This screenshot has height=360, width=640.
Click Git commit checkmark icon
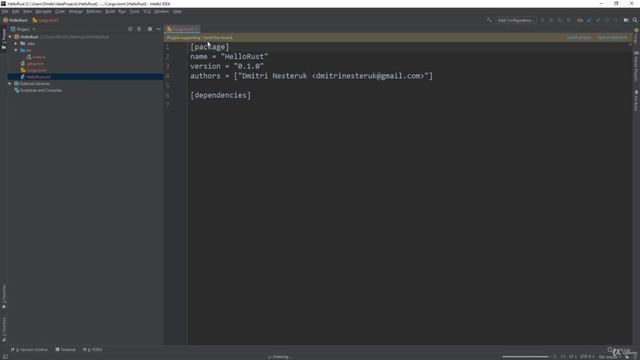598,20
